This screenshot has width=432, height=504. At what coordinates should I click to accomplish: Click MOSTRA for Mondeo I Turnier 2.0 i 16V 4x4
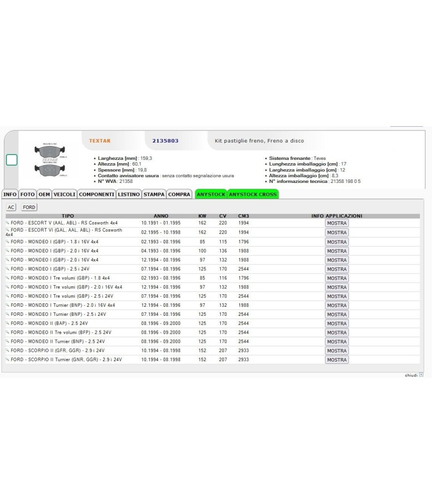[x=336, y=305]
